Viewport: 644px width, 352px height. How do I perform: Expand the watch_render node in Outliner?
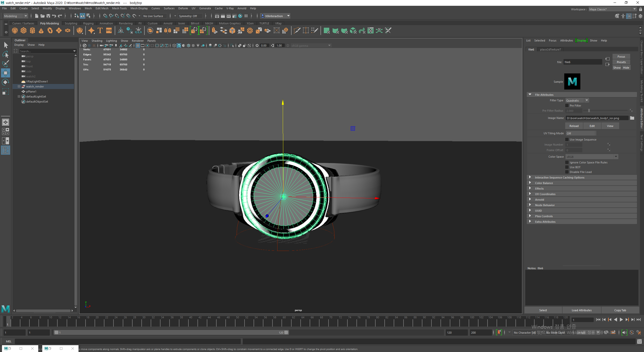tap(19, 86)
